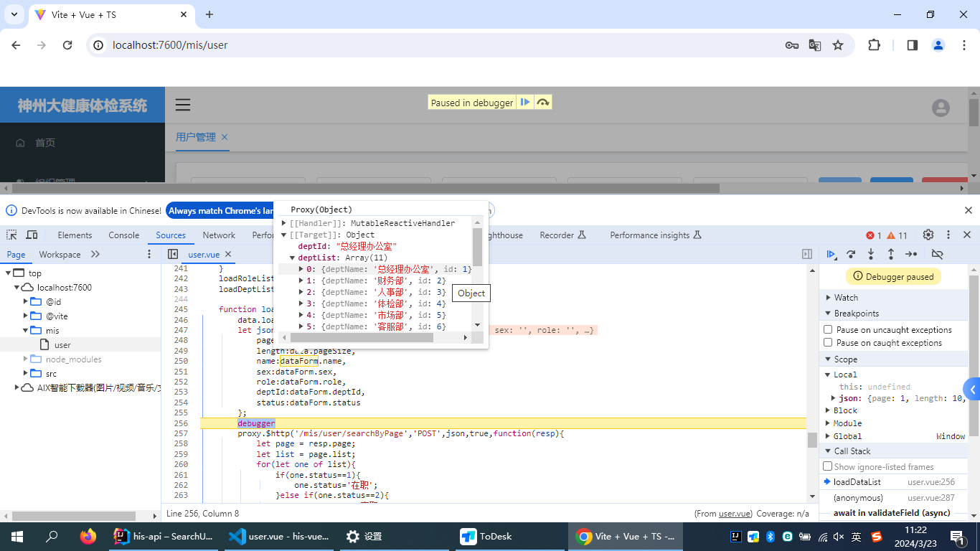Enable Pause on uncaught exceptions
Viewport: 980px width, 551px height.
[828, 329]
